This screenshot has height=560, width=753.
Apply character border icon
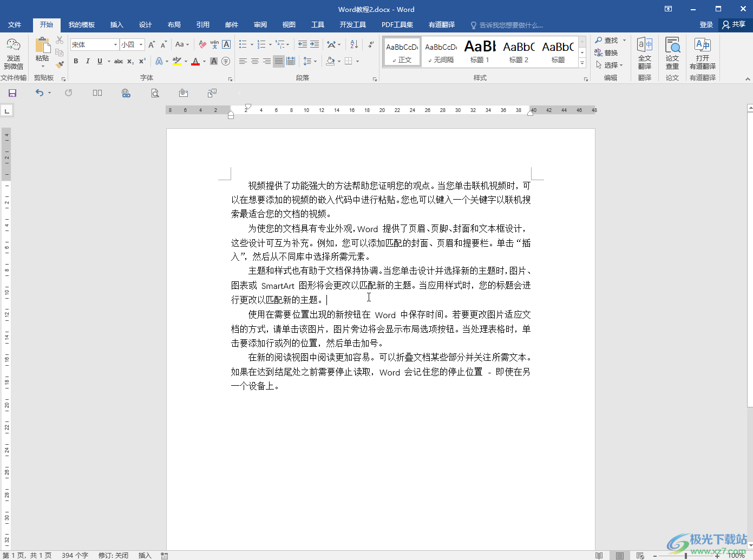coord(226,44)
